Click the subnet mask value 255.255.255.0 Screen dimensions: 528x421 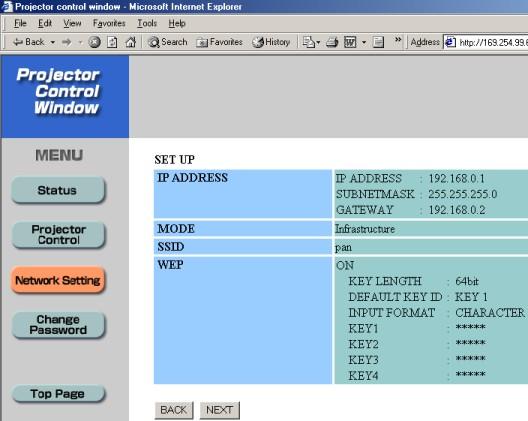coord(463,194)
